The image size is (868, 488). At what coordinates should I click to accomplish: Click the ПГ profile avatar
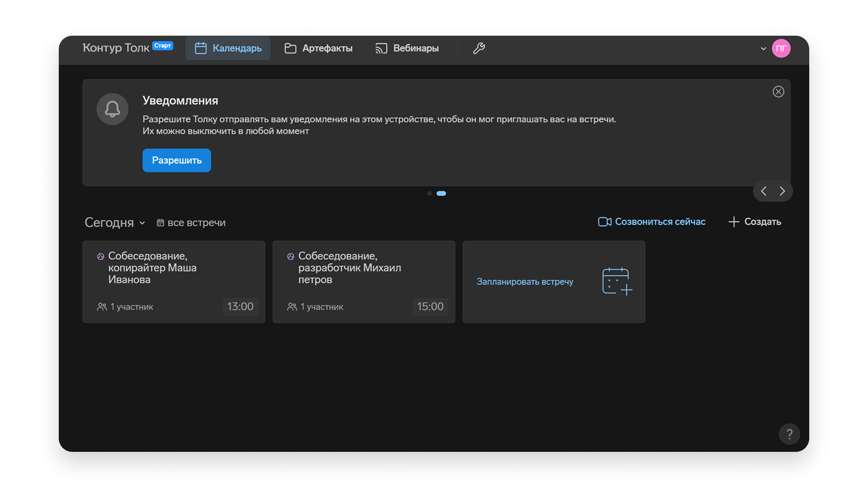click(x=781, y=48)
